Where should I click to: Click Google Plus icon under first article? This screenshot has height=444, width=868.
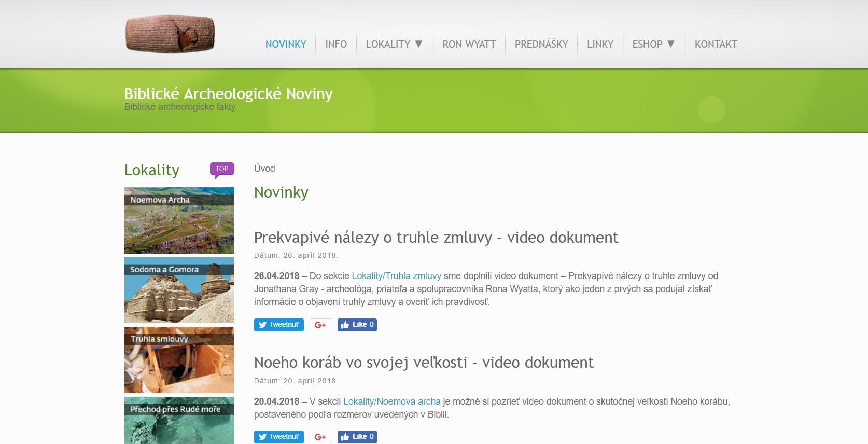[320, 325]
